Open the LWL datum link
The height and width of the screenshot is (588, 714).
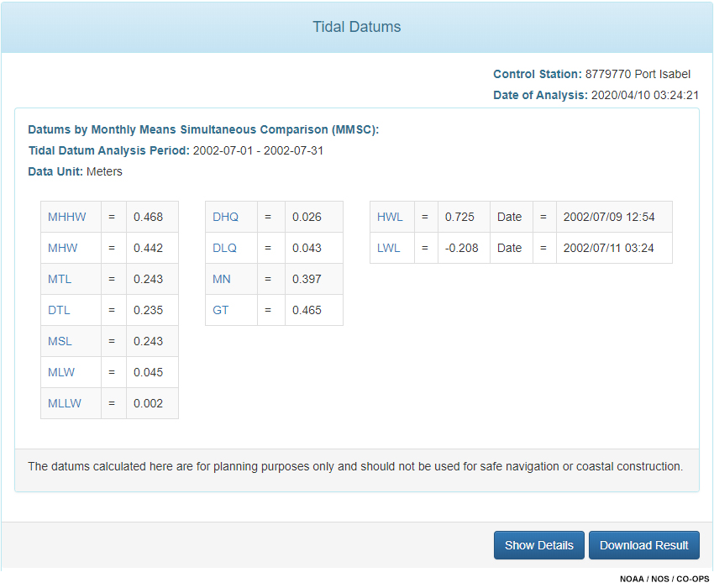(x=388, y=248)
